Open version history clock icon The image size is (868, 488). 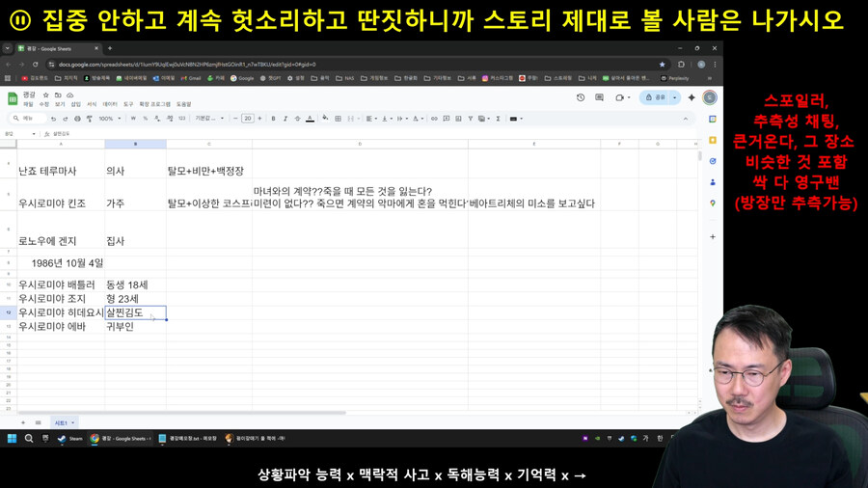coord(581,97)
